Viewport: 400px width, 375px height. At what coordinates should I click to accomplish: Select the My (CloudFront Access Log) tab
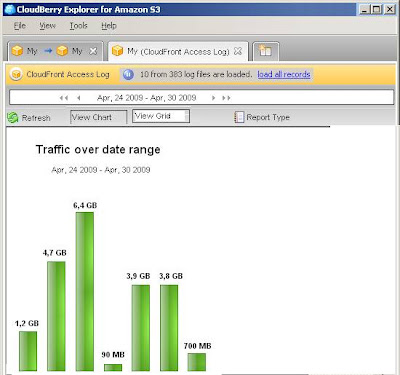coord(178,51)
